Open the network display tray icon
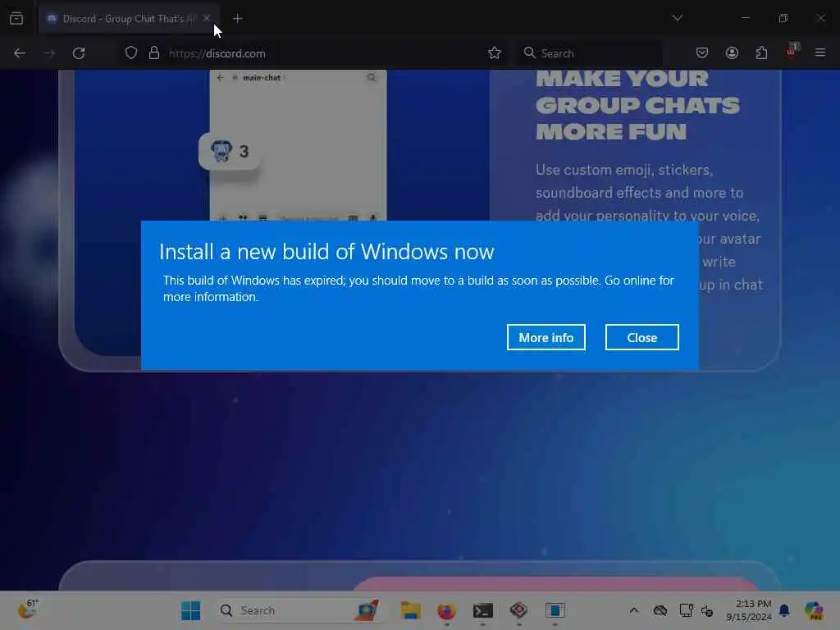Image resolution: width=840 pixels, height=630 pixels. pyautogui.click(x=686, y=610)
